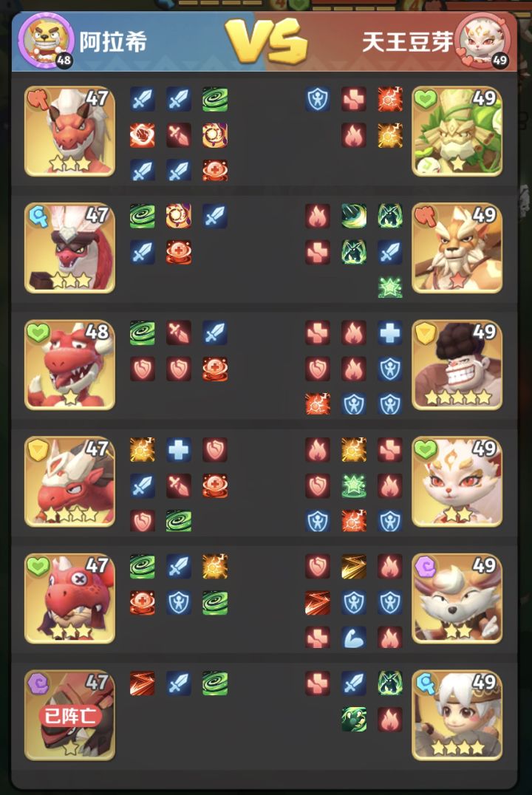The height and width of the screenshot is (795, 532).
Task: Open player 阿拉希's avatar profile
Action: (46, 41)
